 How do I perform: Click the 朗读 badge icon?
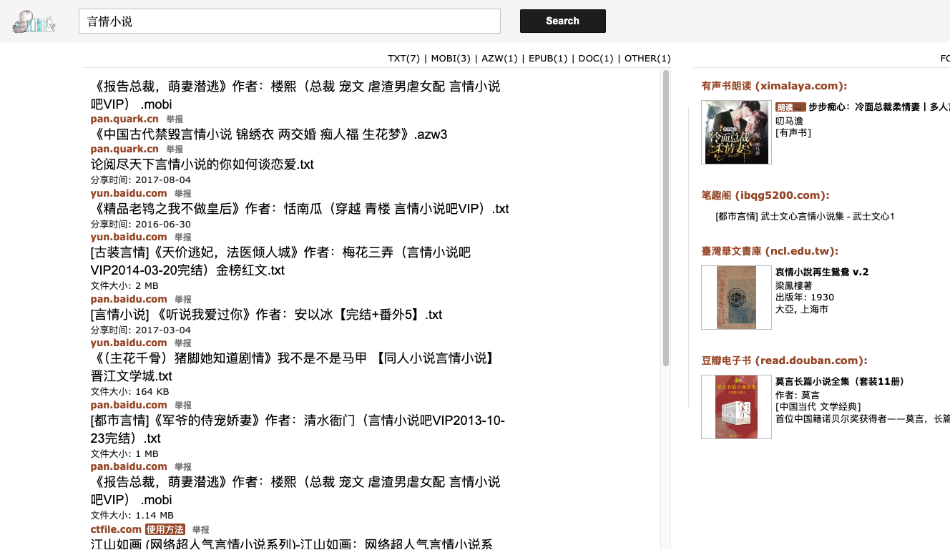[790, 107]
